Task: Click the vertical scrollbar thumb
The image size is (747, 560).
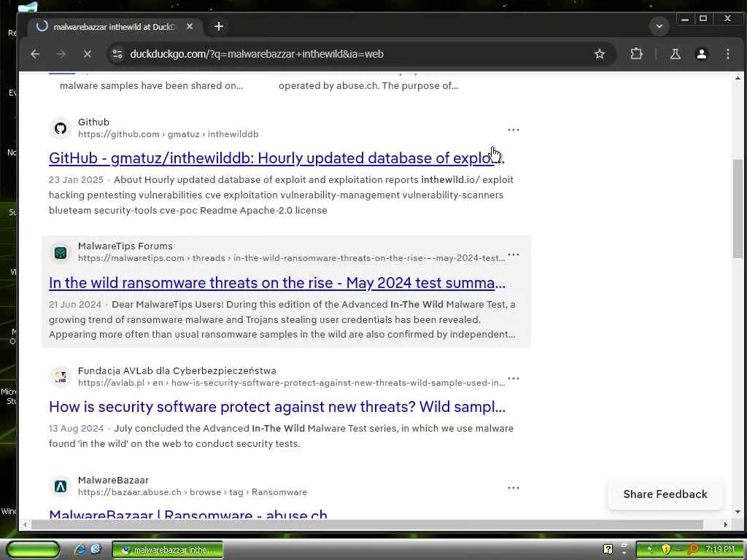Action: 738,209
